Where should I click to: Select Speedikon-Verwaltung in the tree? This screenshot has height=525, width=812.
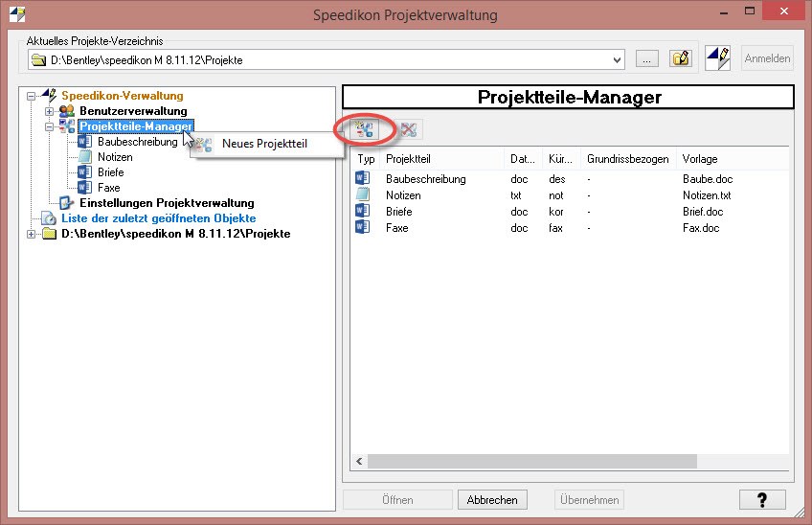click(x=123, y=96)
